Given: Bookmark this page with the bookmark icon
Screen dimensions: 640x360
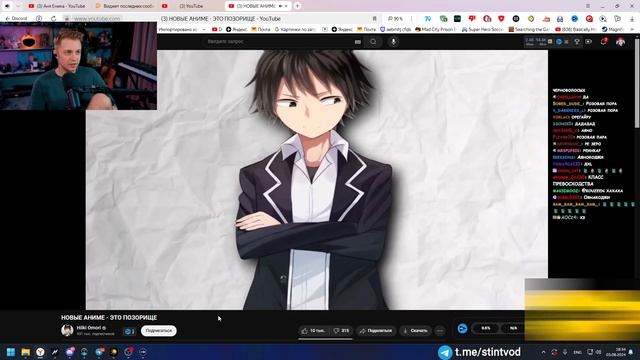Looking at the screenshot, I should click(374, 19).
